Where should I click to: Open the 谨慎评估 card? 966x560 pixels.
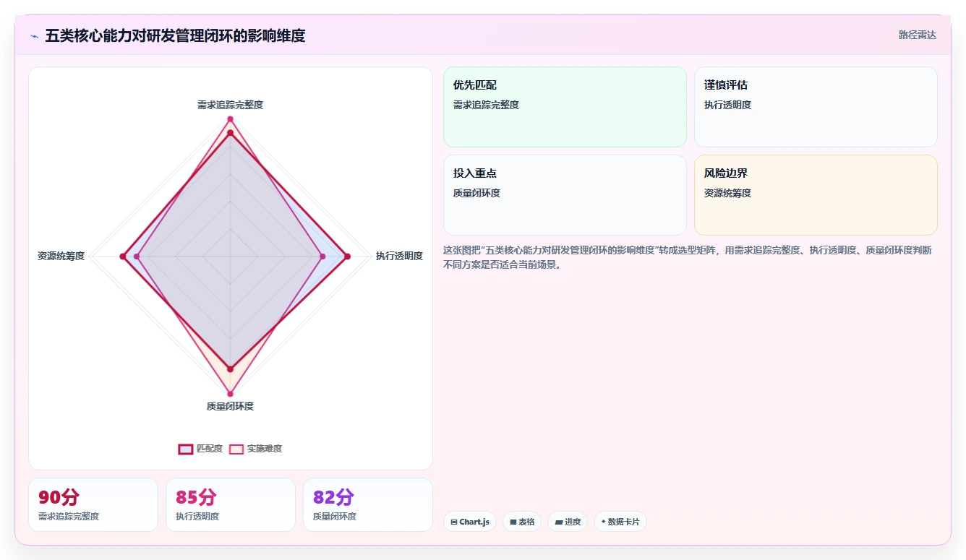[x=816, y=107]
